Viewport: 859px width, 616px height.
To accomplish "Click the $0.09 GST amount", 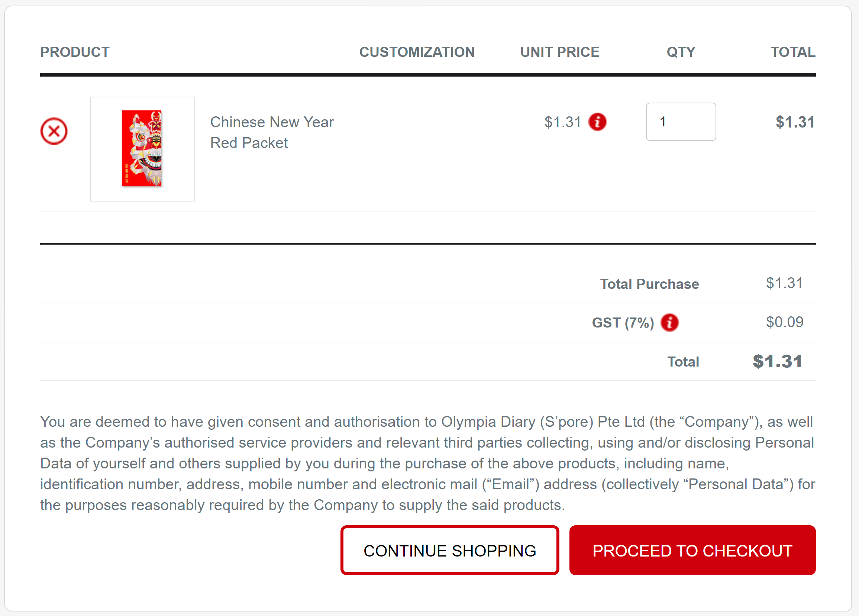I will (784, 322).
